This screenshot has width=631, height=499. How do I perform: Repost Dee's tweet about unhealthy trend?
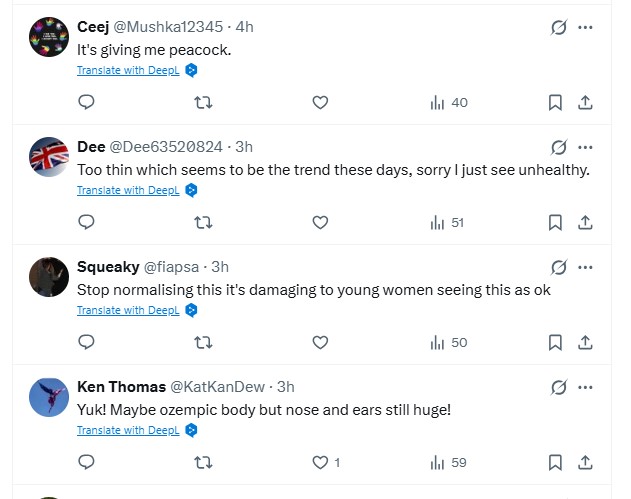click(x=203, y=222)
